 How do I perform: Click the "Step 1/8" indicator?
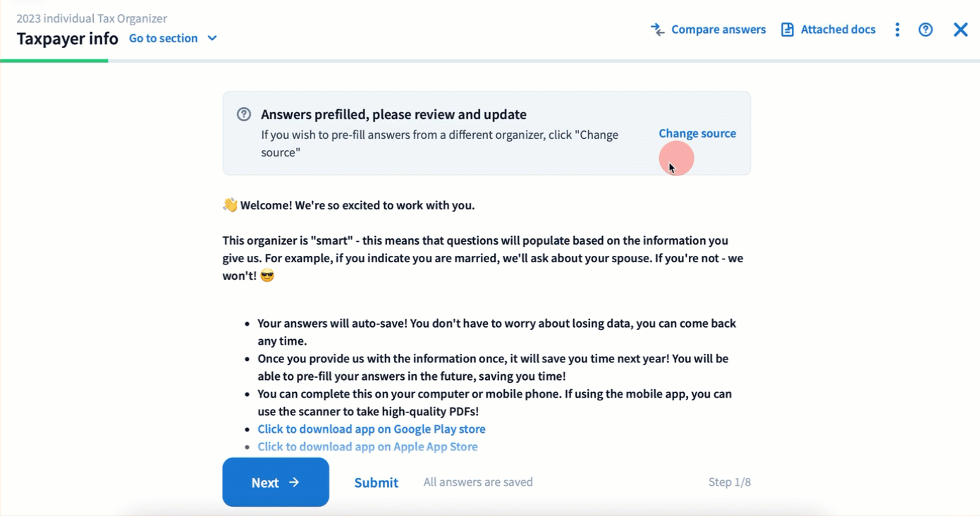[729, 482]
